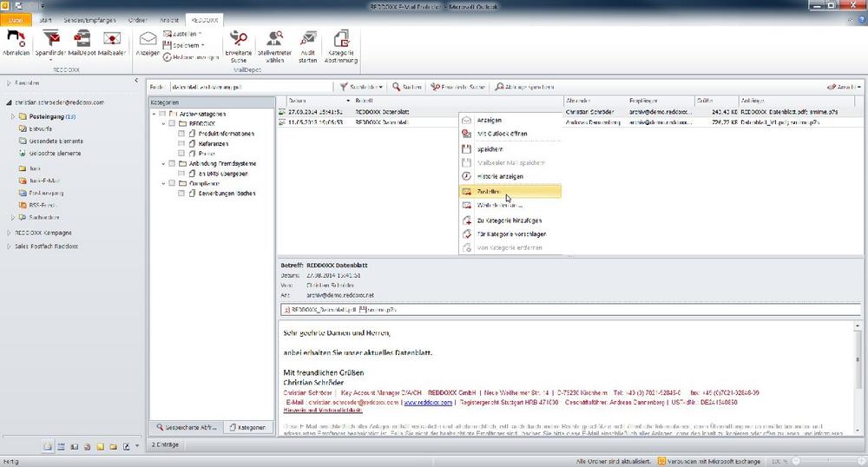Open Kategorie Abstimmung in the ribbon

340,45
